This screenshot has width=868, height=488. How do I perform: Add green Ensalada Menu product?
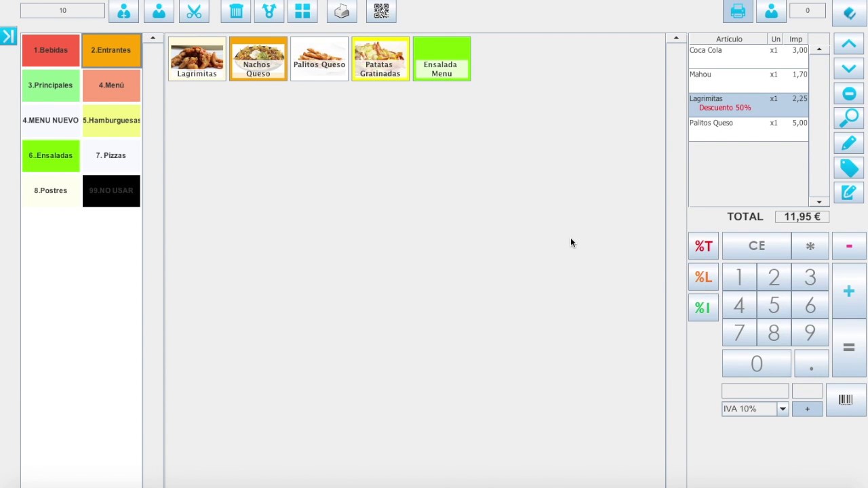point(441,59)
